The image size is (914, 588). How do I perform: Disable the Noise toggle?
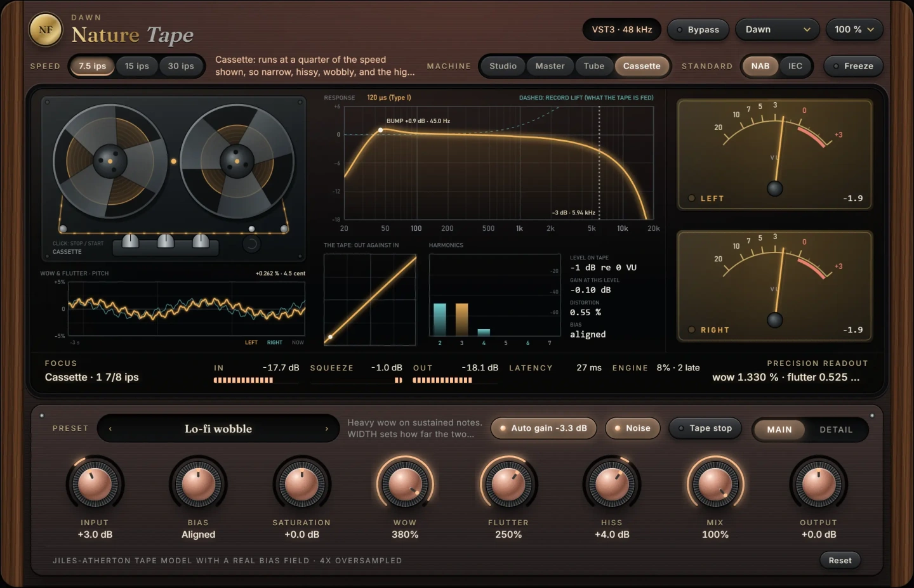click(632, 428)
